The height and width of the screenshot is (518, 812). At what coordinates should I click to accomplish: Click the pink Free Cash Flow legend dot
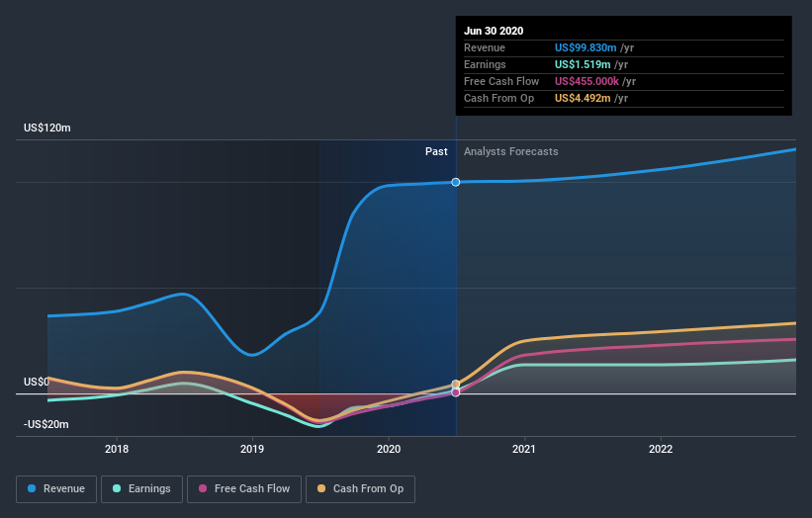(203, 488)
